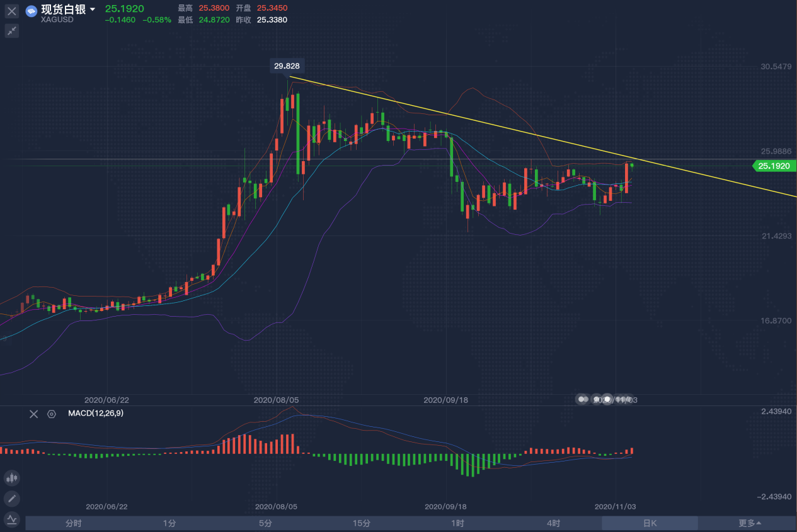
Task: Click the percent change -0.58%
Action: [157, 20]
